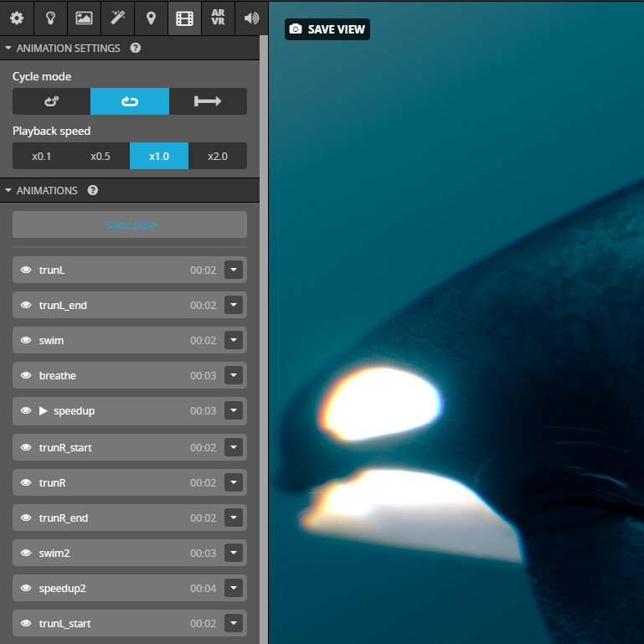Set playback speed to x2.0
The height and width of the screenshot is (644, 644).
pos(217,156)
